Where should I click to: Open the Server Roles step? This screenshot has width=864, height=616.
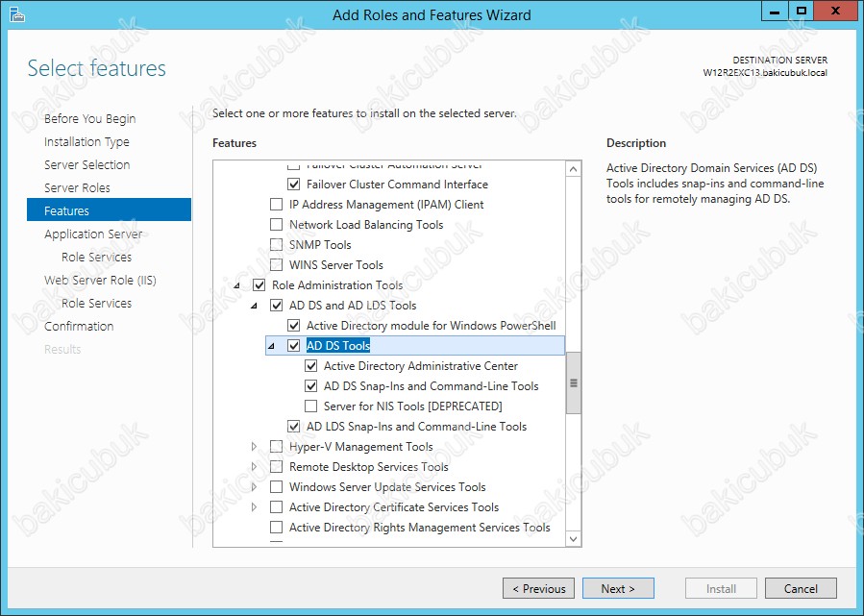click(x=77, y=188)
